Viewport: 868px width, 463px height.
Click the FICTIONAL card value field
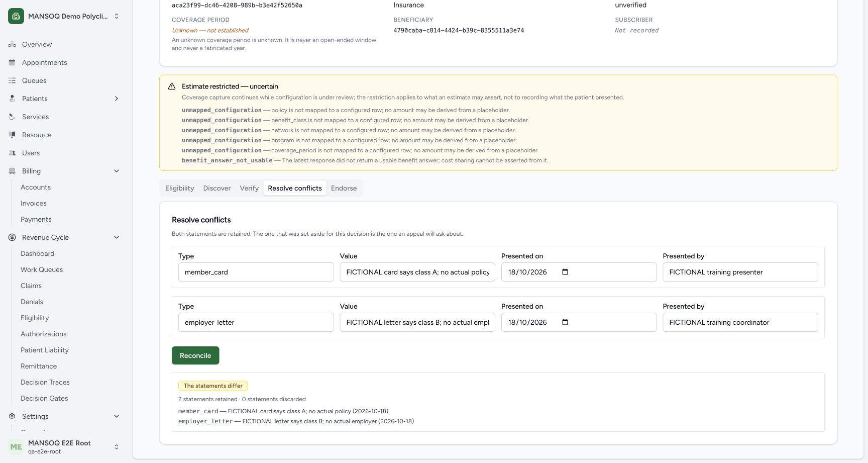click(417, 272)
